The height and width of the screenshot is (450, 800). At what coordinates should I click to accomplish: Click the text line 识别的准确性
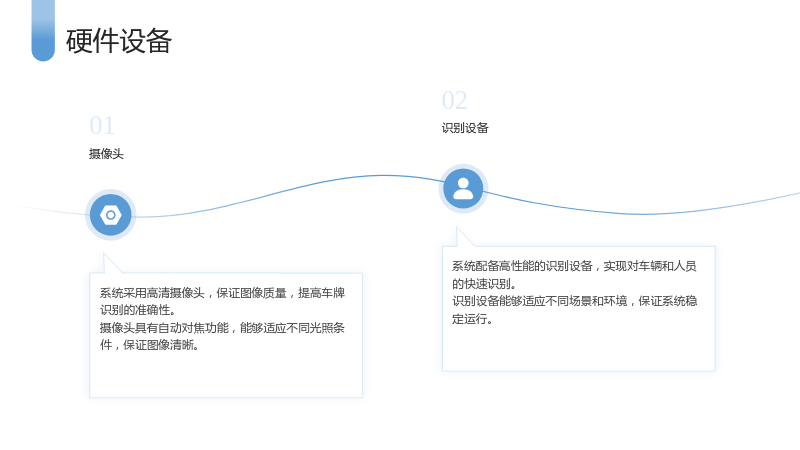[x=138, y=310]
